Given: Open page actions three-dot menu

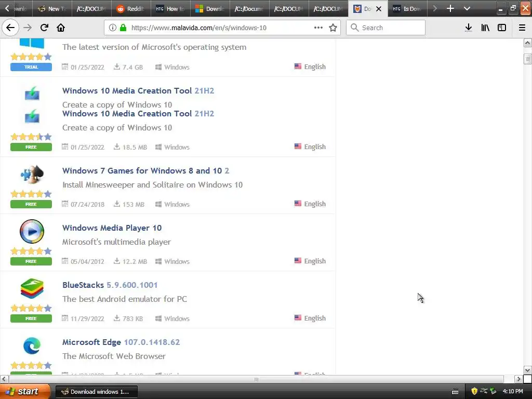Looking at the screenshot, I should point(318,28).
